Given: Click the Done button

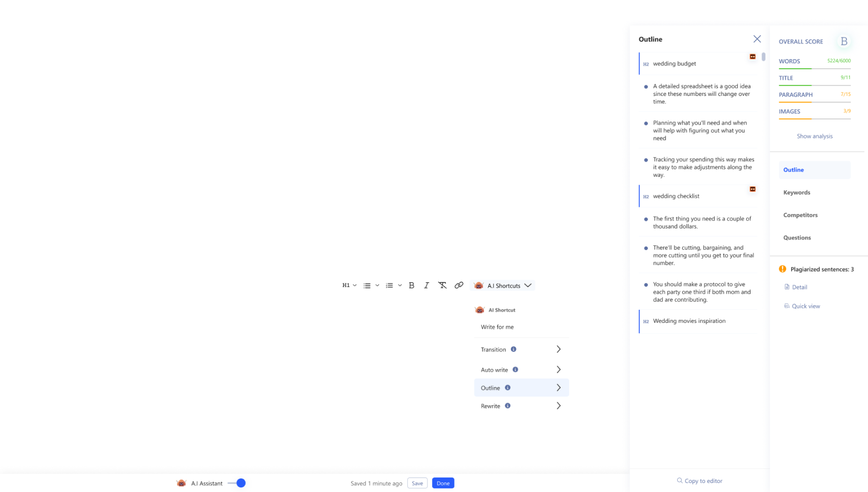Looking at the screenshot, I should 443,483.
